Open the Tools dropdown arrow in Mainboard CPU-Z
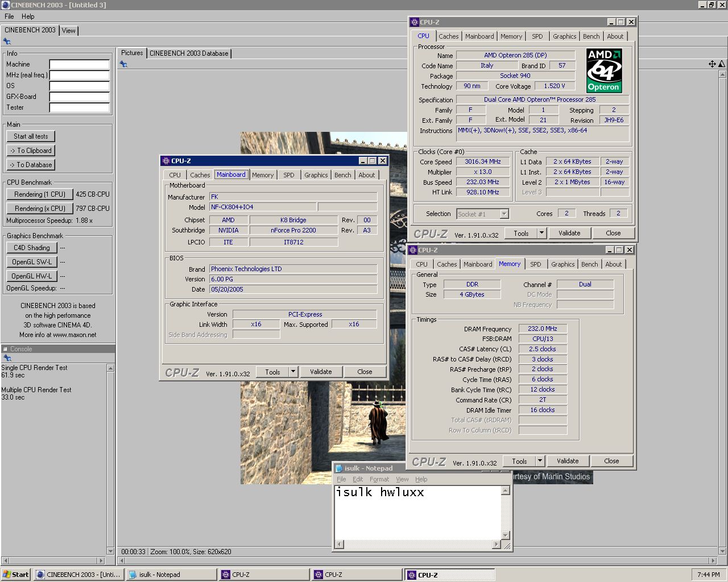 point(293,372)
